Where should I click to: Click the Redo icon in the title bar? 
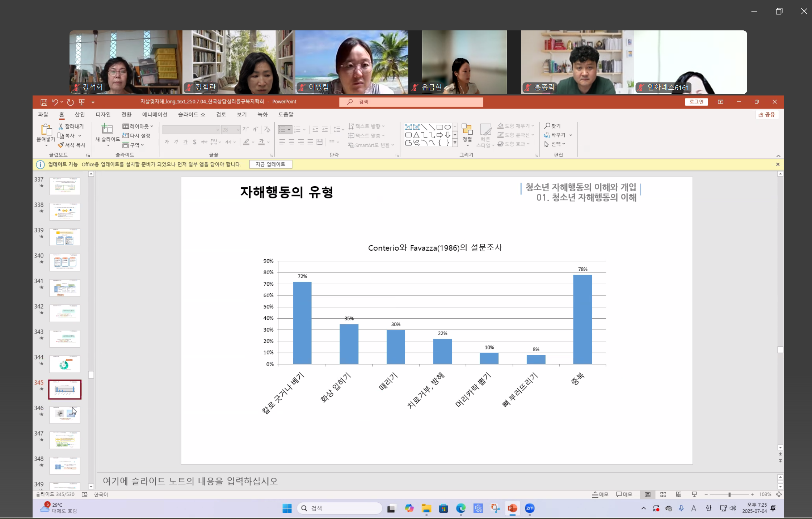pos(70,102)
